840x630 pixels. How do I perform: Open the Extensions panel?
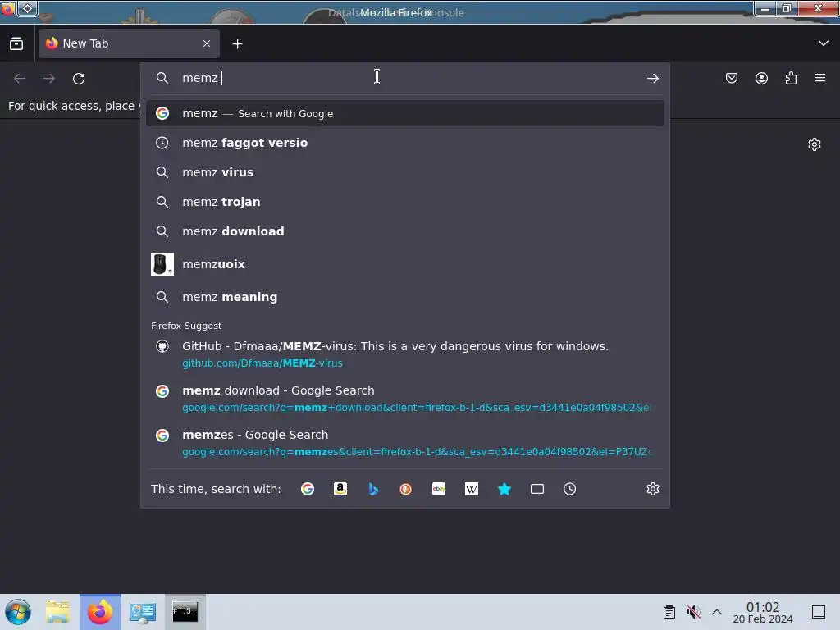(x=791, y=78)
